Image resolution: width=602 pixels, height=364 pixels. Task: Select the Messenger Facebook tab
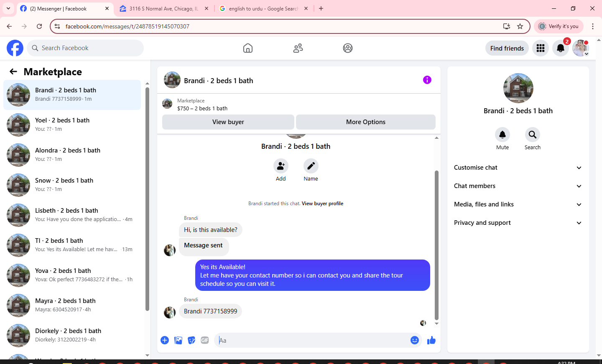click(x=65, y=8)
